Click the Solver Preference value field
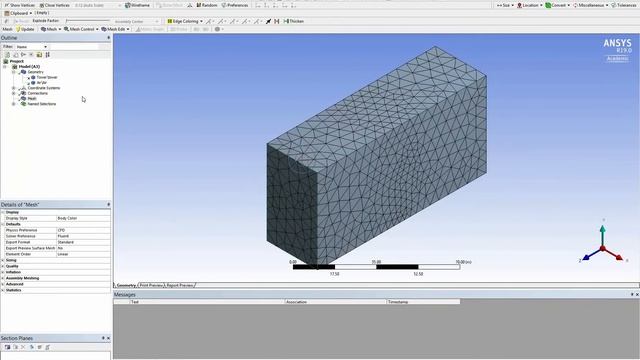The height and width of the screenshot is (360, 640). [x=83, y=236]
